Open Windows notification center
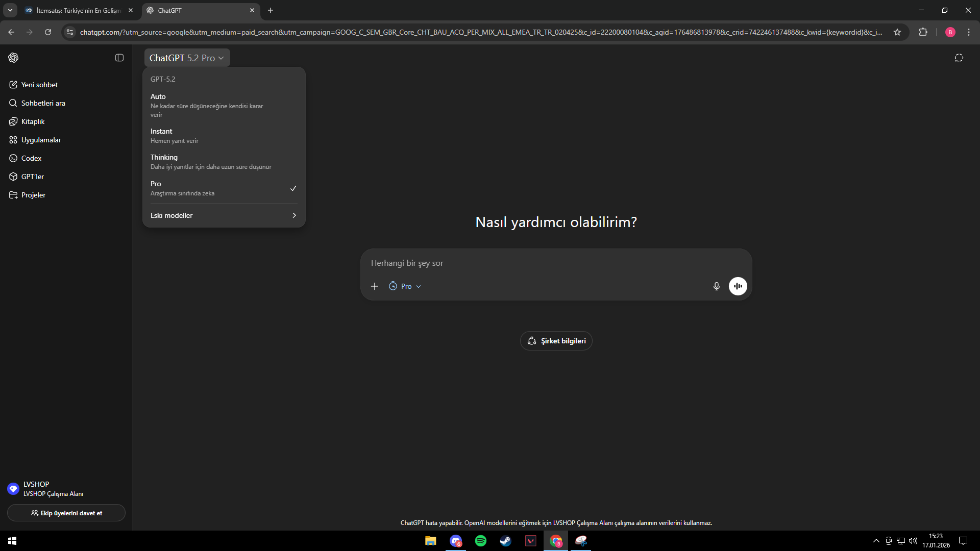 [963, 541]
